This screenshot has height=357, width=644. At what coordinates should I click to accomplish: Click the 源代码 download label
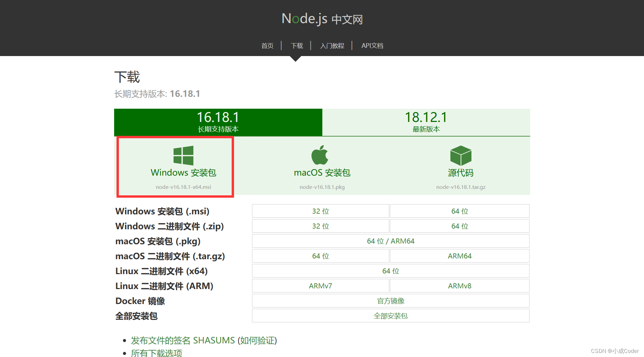coord(461,173)
